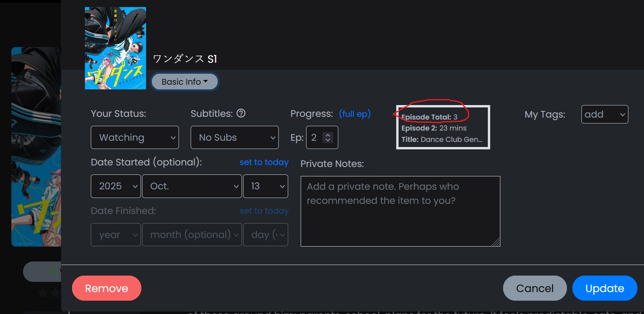Type in the Private Notes text area

[400, 211]
